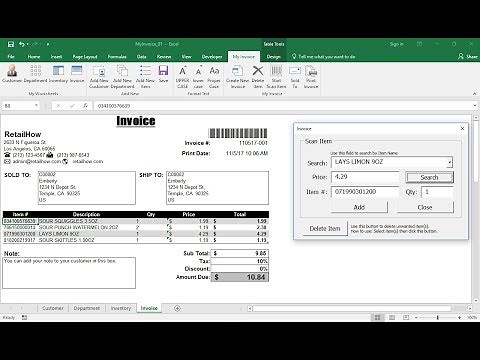Click the Item # input field
This screenshot has height=360, width=480.
point(365,192)
